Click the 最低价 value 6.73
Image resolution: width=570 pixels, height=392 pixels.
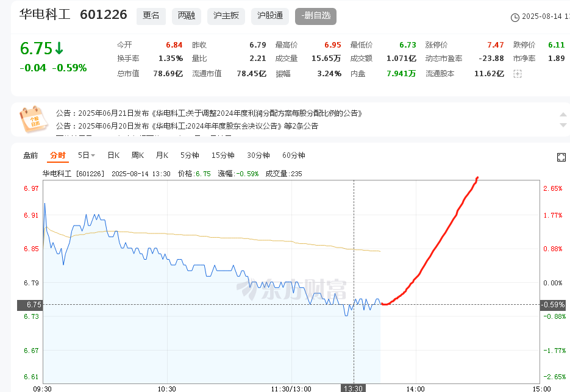[407, 45]
